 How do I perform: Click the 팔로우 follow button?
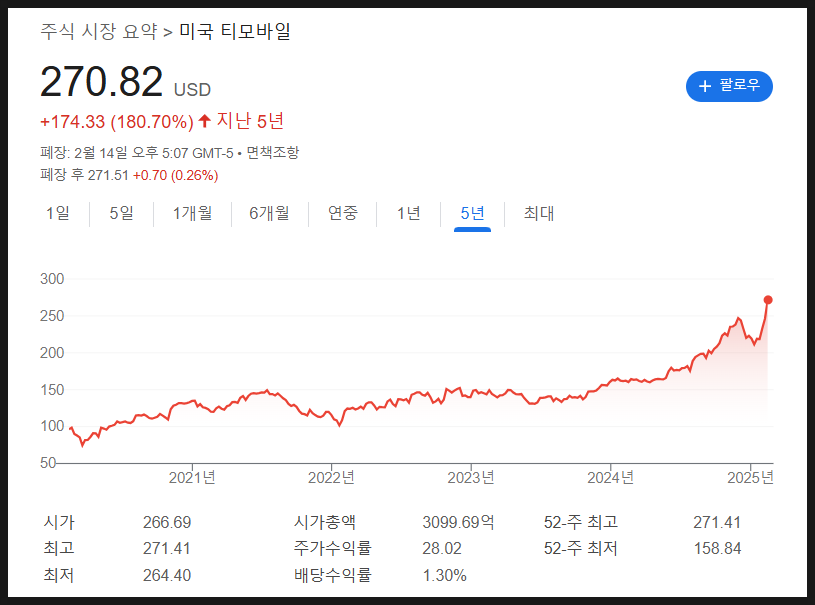(729, 86)
